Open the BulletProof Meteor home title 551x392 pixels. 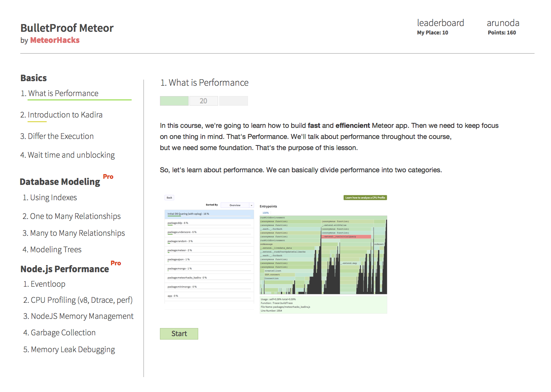click(x=67, y=28)
